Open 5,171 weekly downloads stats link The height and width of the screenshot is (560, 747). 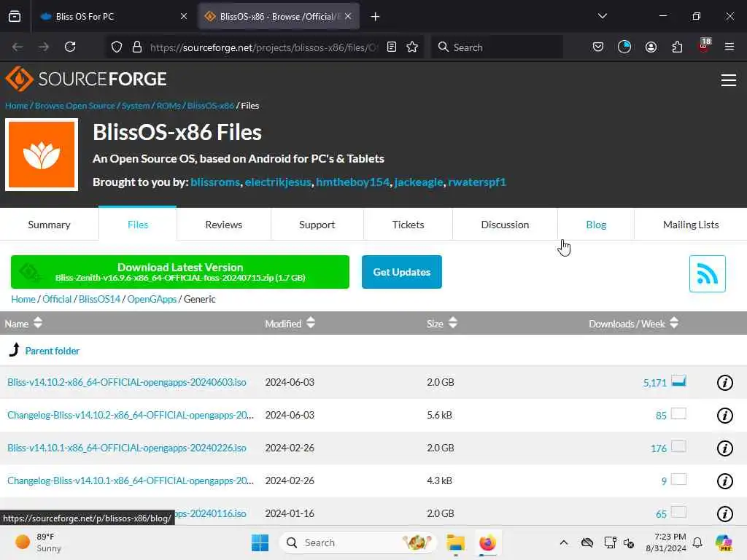coord(654,383)
